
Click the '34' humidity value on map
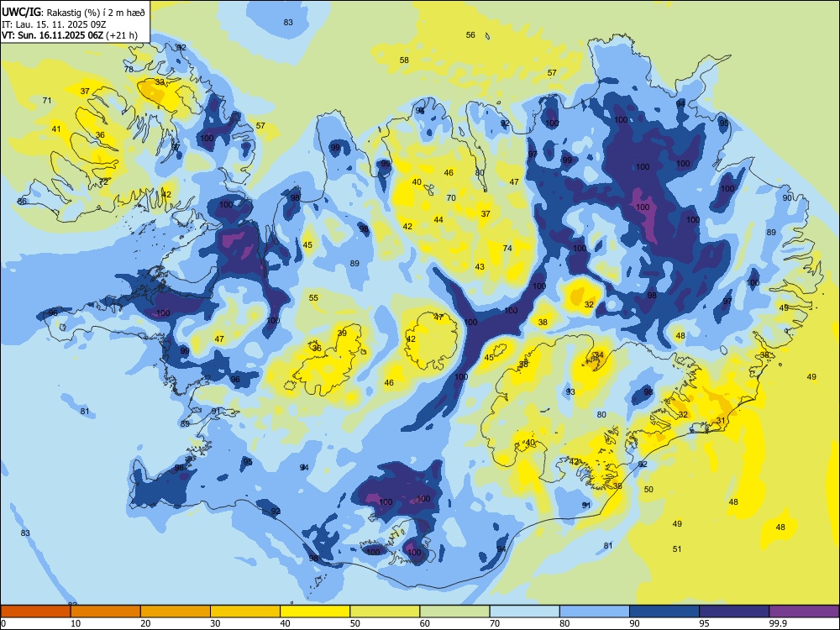(599, 355)
